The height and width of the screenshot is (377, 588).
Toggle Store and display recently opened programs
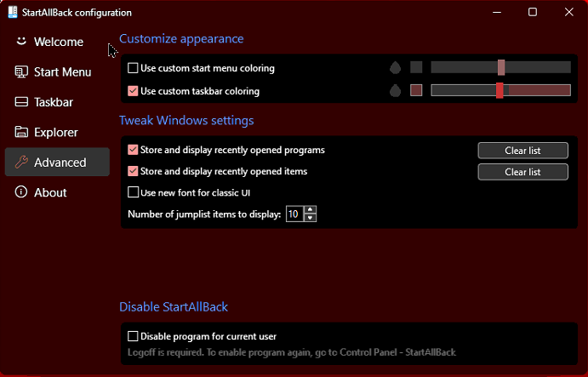(x=133, y=150)
